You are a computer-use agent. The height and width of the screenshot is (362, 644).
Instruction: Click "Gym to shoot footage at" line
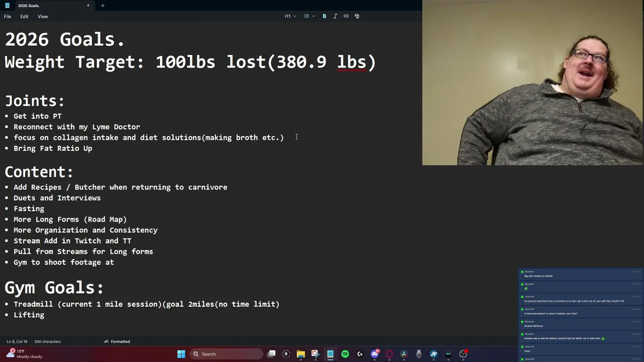64,262
